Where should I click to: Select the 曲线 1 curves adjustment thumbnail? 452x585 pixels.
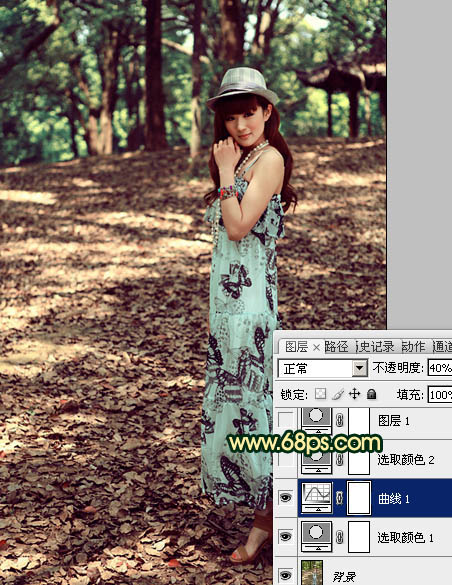pyautogui.click(x=316, y=497)
